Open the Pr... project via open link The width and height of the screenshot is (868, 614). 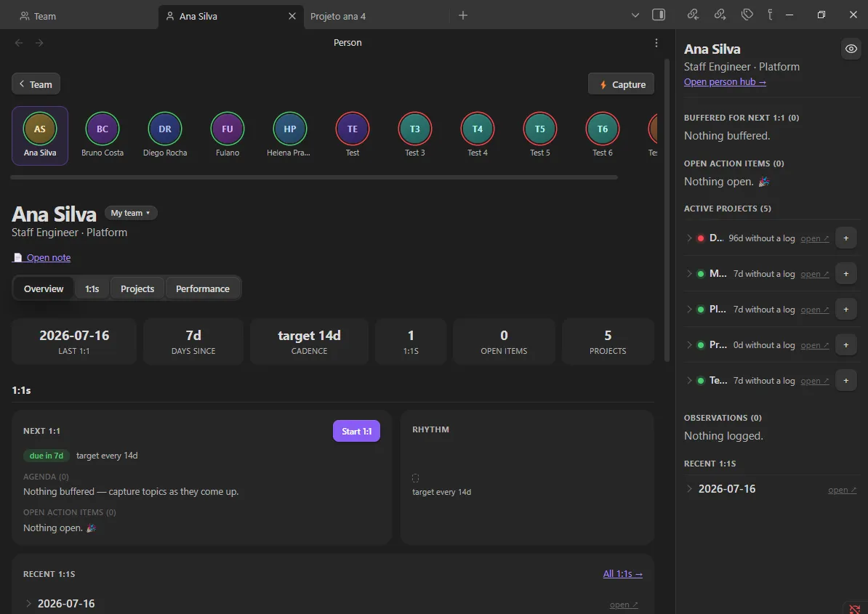pyautogui.click(x=815, y=345)
